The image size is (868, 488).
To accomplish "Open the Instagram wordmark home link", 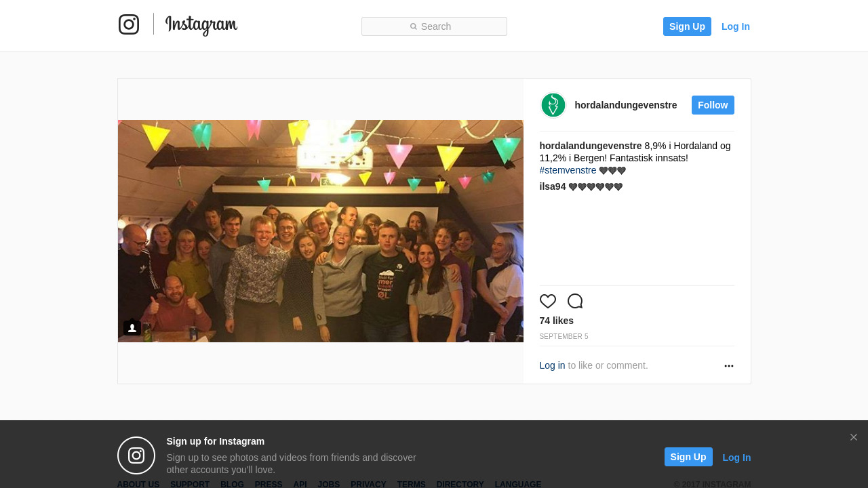I will tap(201, 25).
